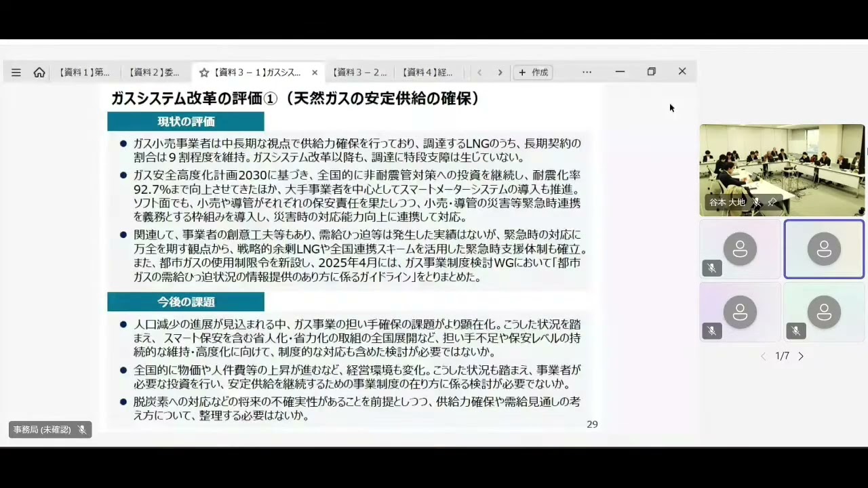Go to previous participant page
The image size is (868, 488).
[764, 357]
